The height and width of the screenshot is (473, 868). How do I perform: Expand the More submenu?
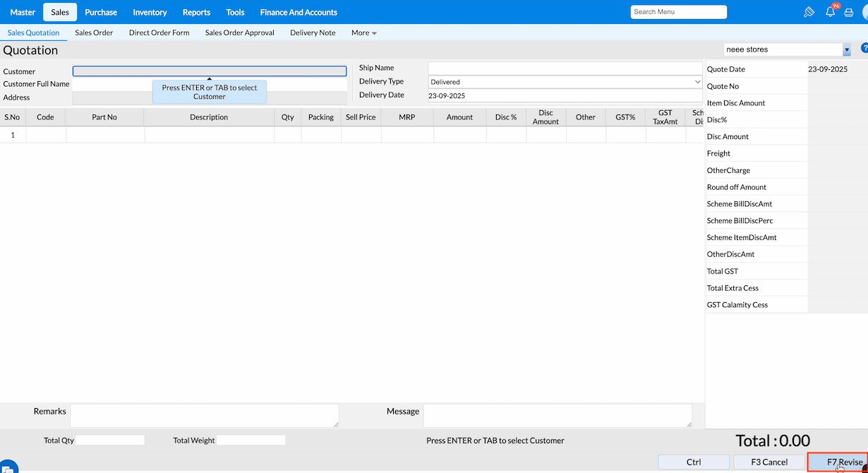pos(364,32)
